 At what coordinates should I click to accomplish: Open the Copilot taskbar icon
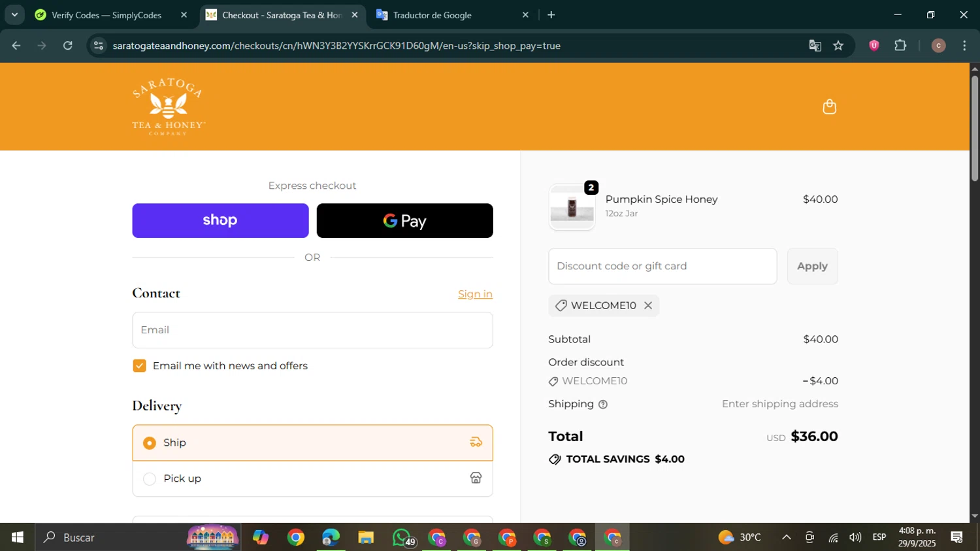pyautogui.click(x=261, y=537)
